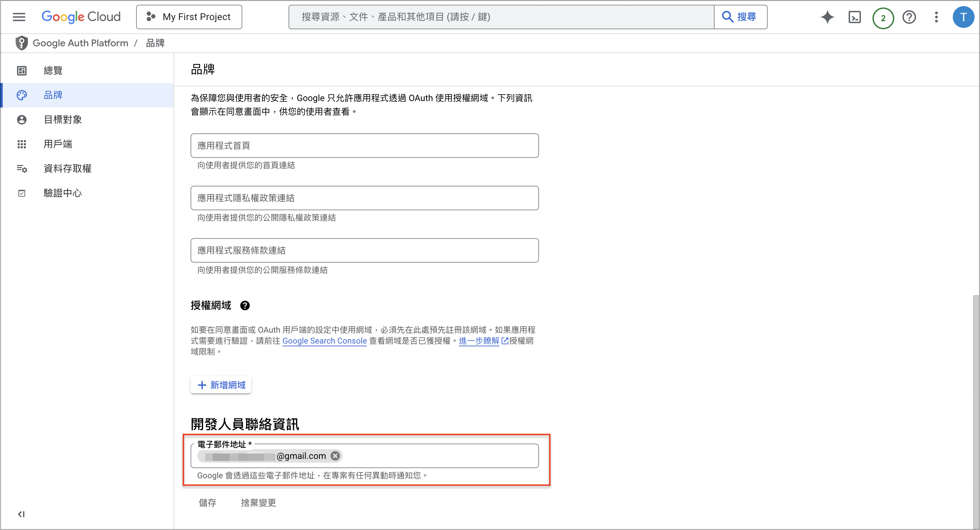Open the three-dot settings menu
The width and height of the screenshot is (980, 530).
tap(936, 17)
